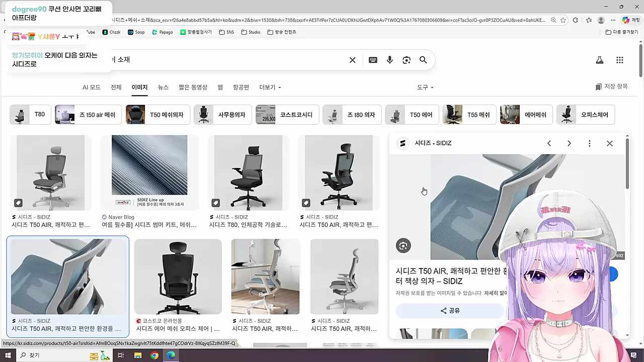The height and width of the screenshot is (362, 644).
Task: Open more options menu on image preview panel
Action: (x=589, y=143)
